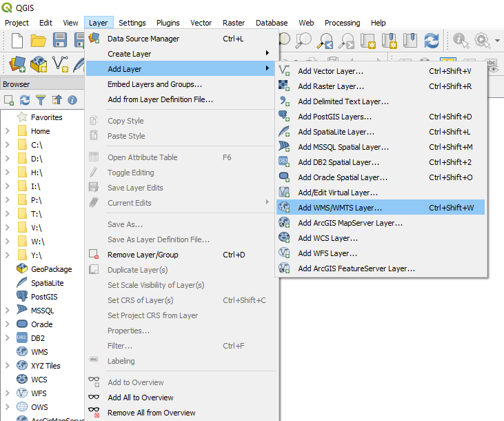Screen dimensions: 504x421
Task: Click the New GeoPackage Layer toolbar icon
Action: click(x=38, y=65)
